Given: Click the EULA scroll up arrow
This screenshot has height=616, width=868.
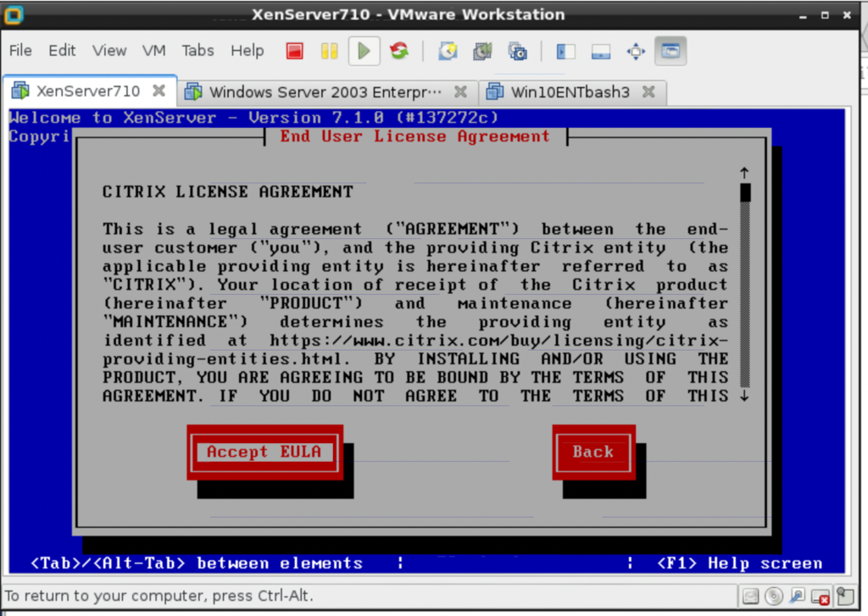Looking at the screenshot, I should coord(744,173).
